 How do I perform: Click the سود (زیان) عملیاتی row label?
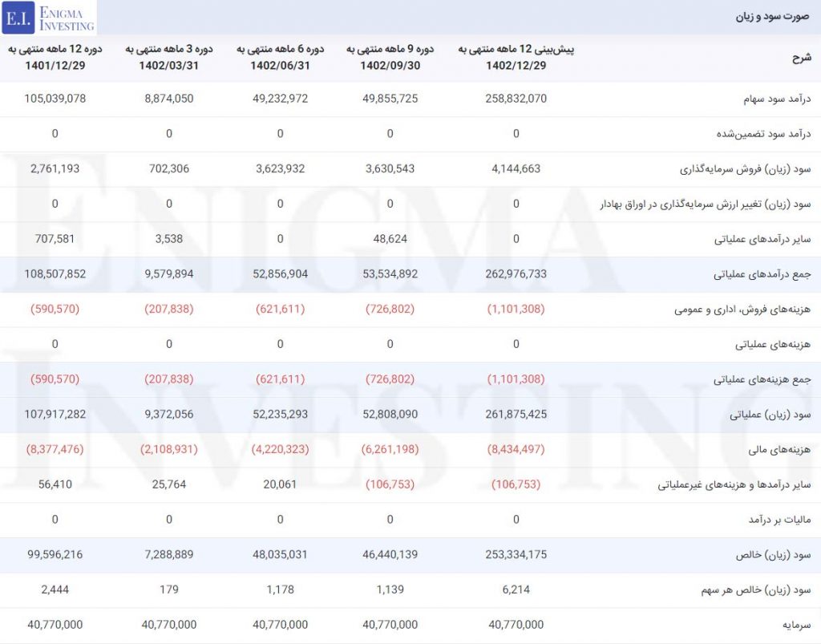click(770, 415)
